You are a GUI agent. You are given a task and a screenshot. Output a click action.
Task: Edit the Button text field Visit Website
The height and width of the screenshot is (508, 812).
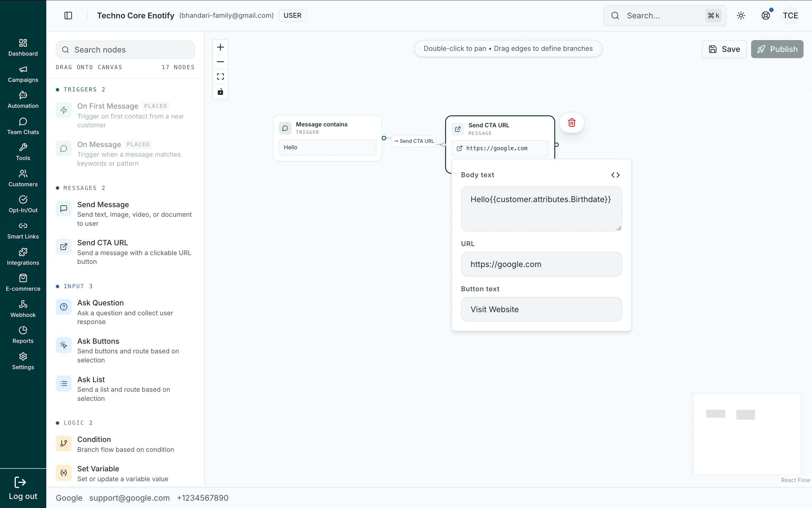tap(541, 309)
